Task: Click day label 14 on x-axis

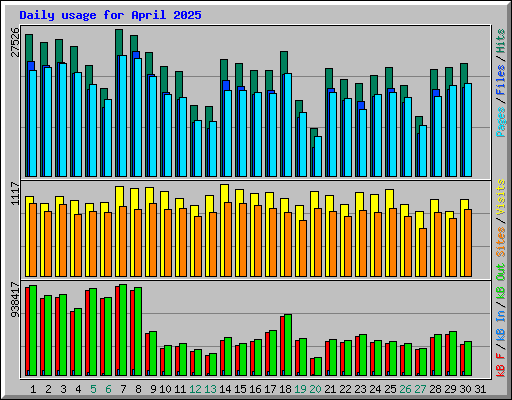Action: point(225,389)
